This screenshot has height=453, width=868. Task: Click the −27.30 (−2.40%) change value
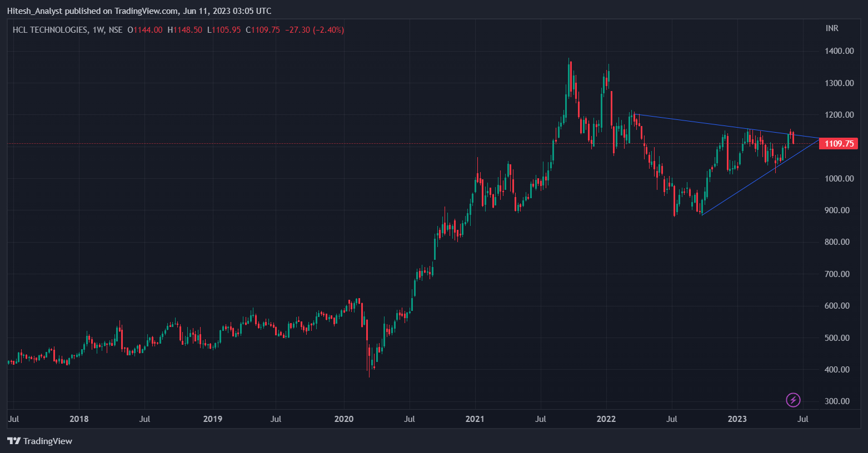click(315, 30)
